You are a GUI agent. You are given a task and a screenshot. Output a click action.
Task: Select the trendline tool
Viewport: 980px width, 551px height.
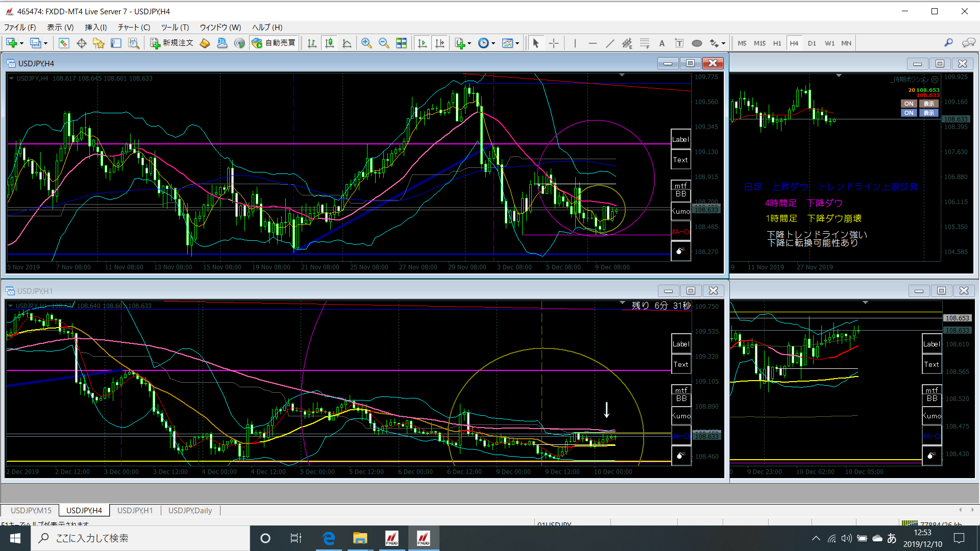click(610, 43)
